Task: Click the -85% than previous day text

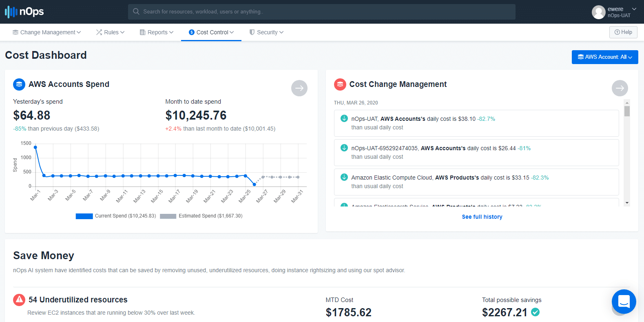Action: point(56,129)
